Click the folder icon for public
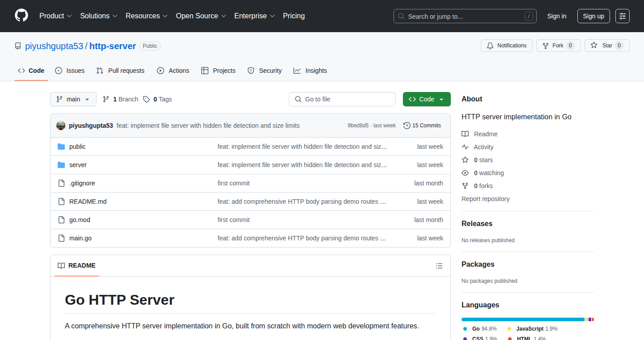Viewport: 644px width, 340px height. [x=61, y=147]
